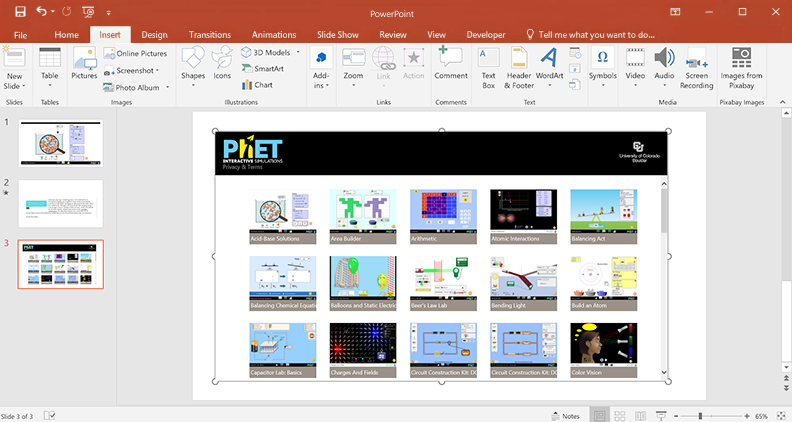Save the presentation using the floppy icon
The height and width of the screenshot is (422, 792).
[20, 12]
